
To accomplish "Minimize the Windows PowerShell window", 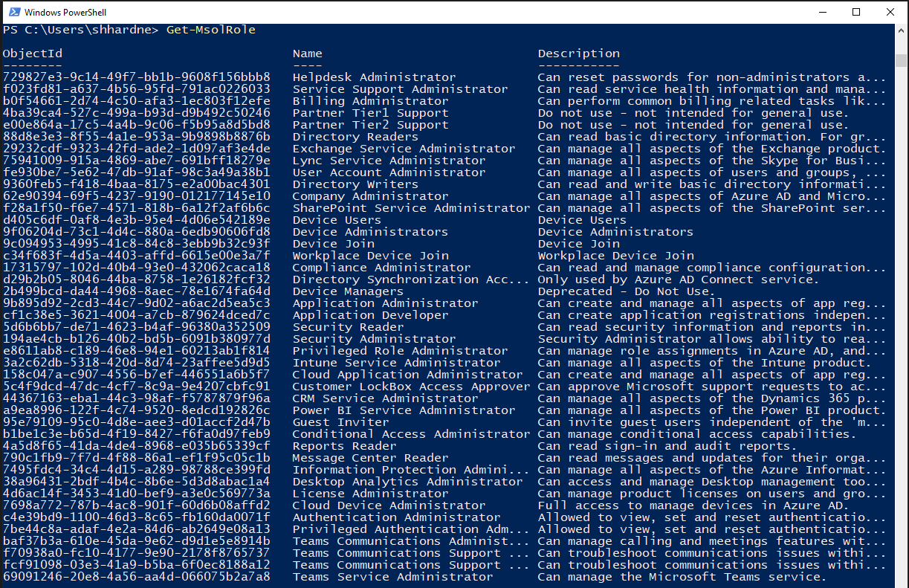I will (821, 12).
